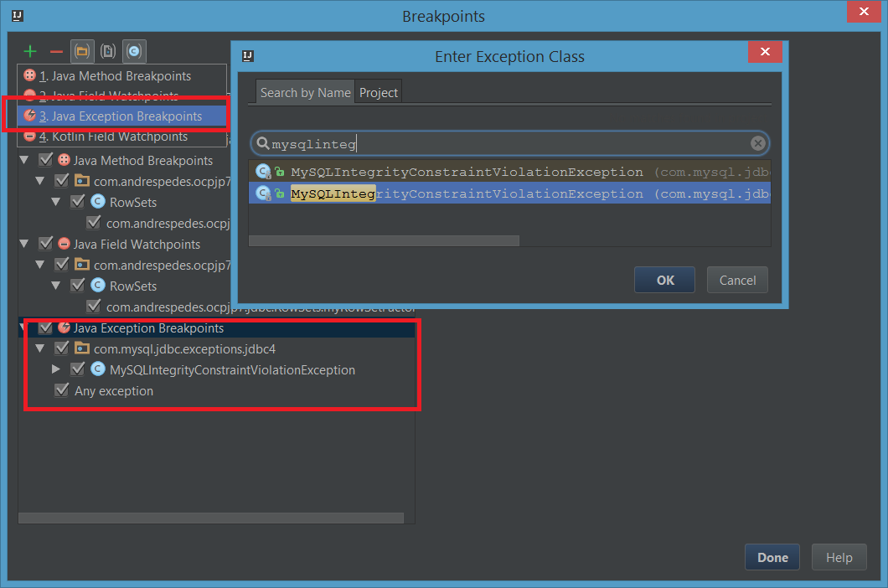Choose 4. Kotlin Field Watchpoints from popup
Viewport: 888px width, 588px height.
[x=121, y=136]
